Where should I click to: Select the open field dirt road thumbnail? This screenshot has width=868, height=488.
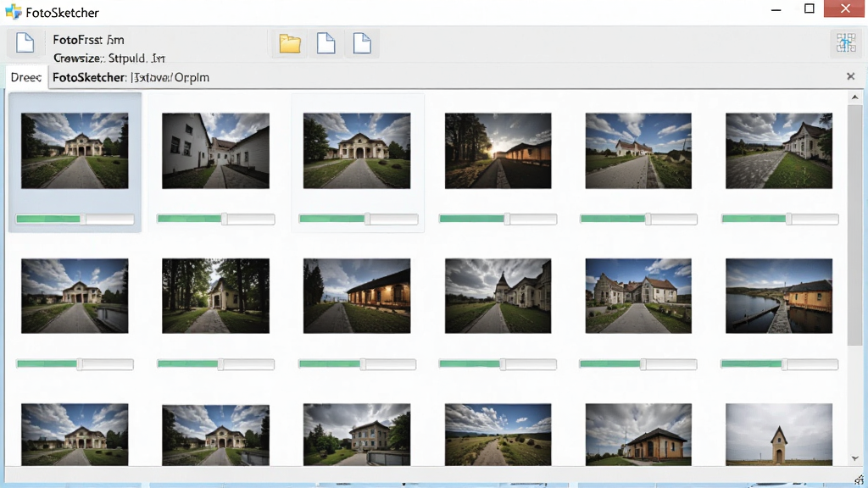coord(498,435)
